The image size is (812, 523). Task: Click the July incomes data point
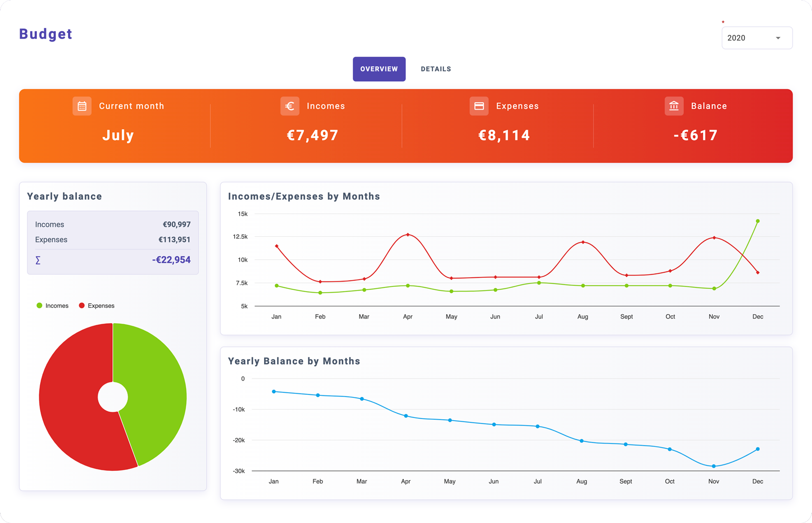[x=539, y=283]
